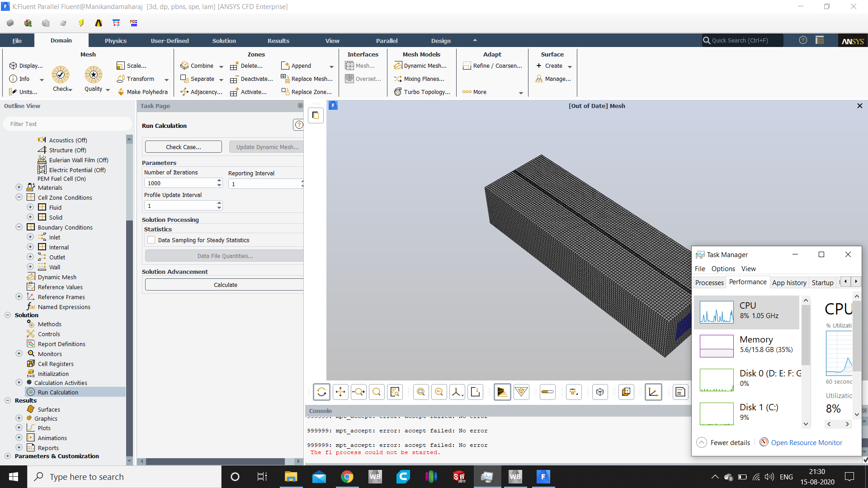Click the Check Case button
This screenshot has height=488, width=868.
[183, 147]
